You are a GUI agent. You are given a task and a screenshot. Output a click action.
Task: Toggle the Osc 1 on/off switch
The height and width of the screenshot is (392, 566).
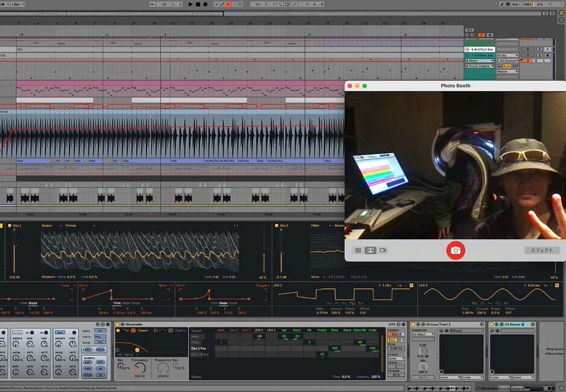point(10,225)
